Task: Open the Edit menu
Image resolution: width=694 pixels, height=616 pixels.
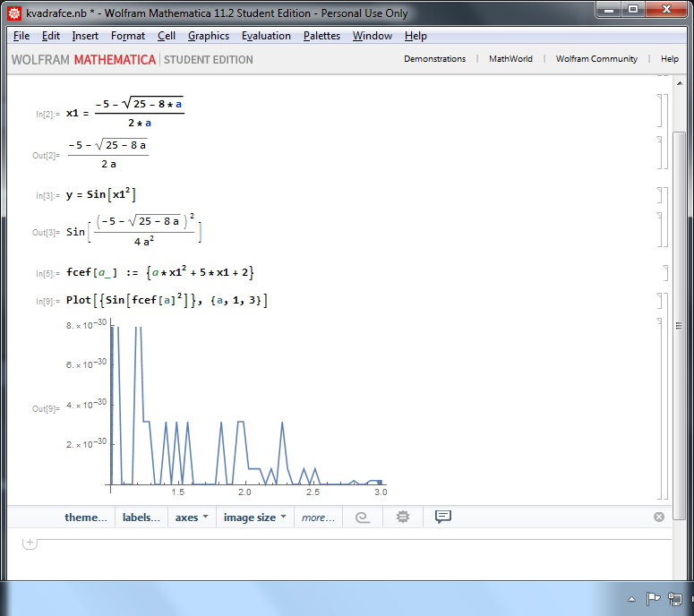Action: click(x=51, y=36)
